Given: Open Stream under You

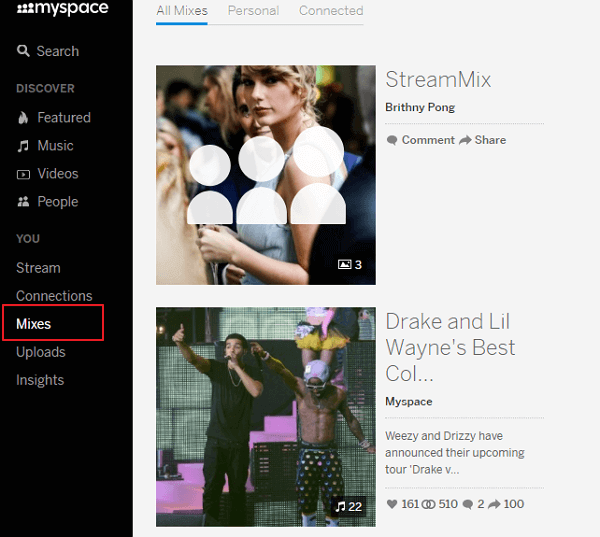Looking at the screenshot, I should click(38, 268).
